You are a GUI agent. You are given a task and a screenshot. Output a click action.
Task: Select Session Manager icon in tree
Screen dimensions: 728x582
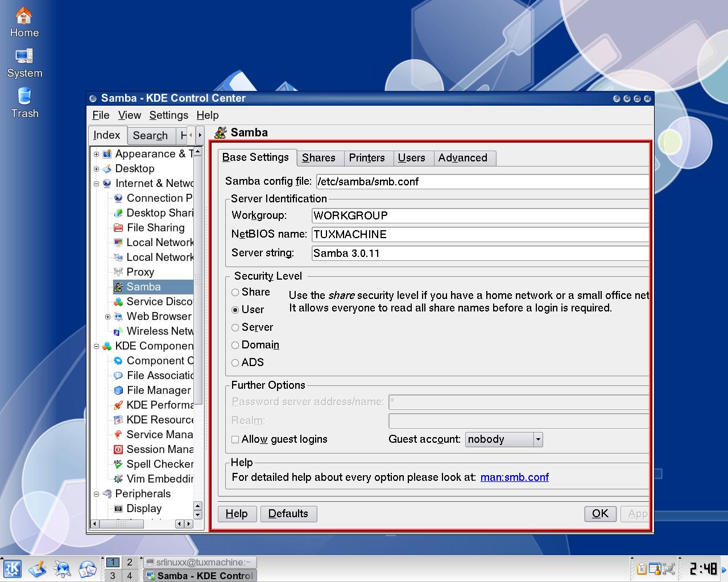(x=118, y=450)
